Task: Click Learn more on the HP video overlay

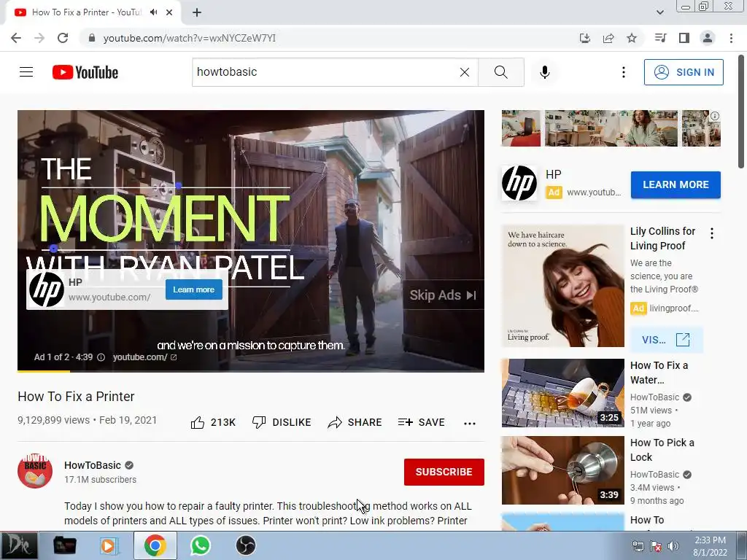Action: tap(194, 289)
